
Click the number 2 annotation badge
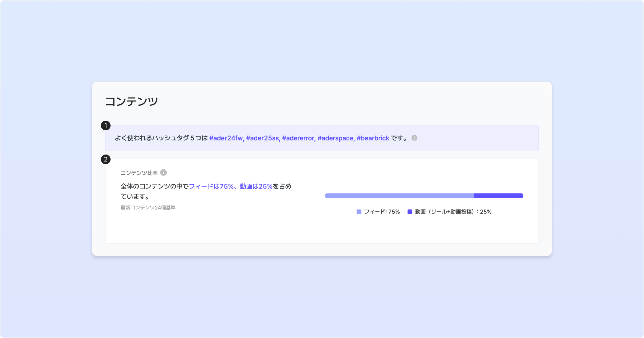(106, 159)
